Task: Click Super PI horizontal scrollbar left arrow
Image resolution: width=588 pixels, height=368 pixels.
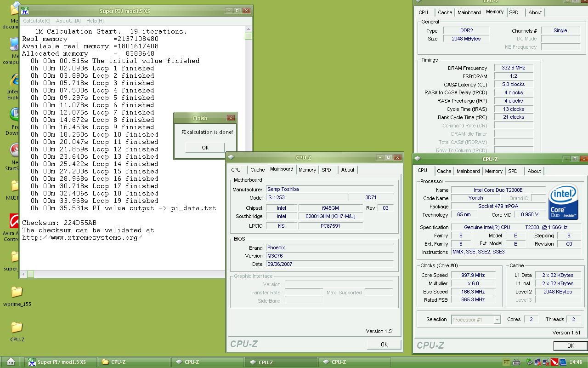Action: coord(23,274)
